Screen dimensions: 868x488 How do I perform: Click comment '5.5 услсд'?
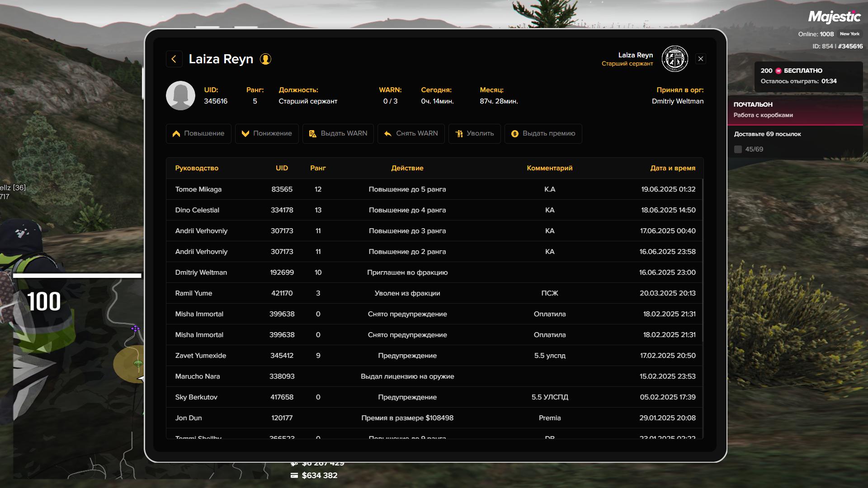[550, 356]
